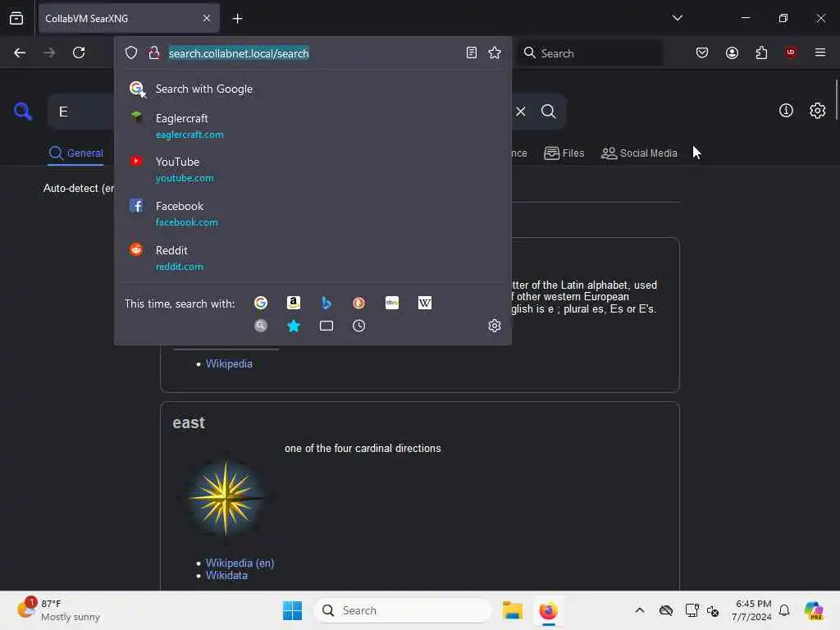Click the Windows taskbar Search box
The image size is (840, 630).
[402, 610]
